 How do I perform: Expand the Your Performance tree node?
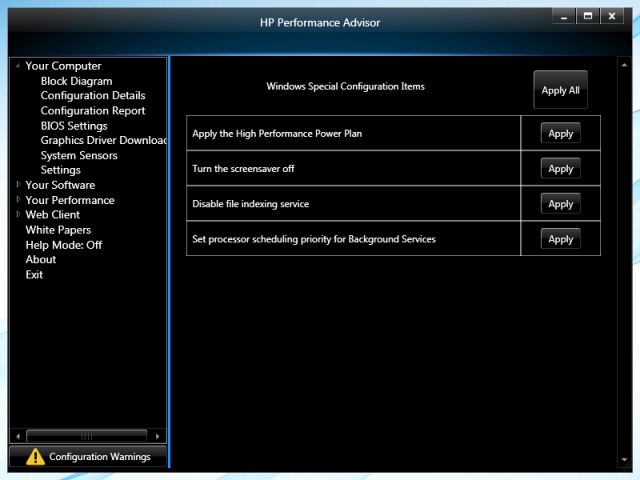pyautogui.click(x=17, y=200)
